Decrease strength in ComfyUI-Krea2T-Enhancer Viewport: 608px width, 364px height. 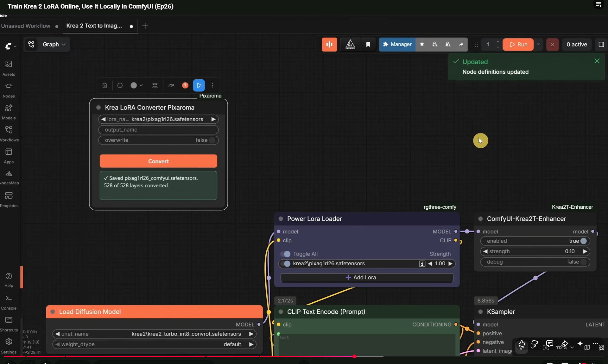point(485,251)
